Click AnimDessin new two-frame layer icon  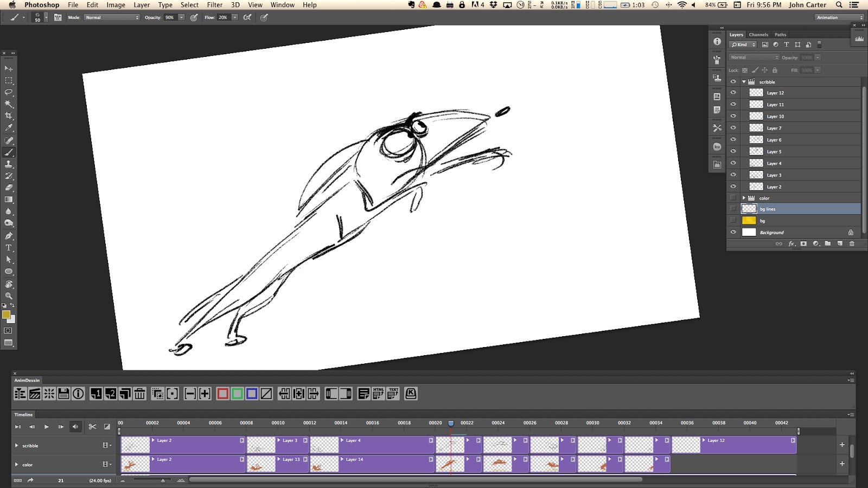110,394
